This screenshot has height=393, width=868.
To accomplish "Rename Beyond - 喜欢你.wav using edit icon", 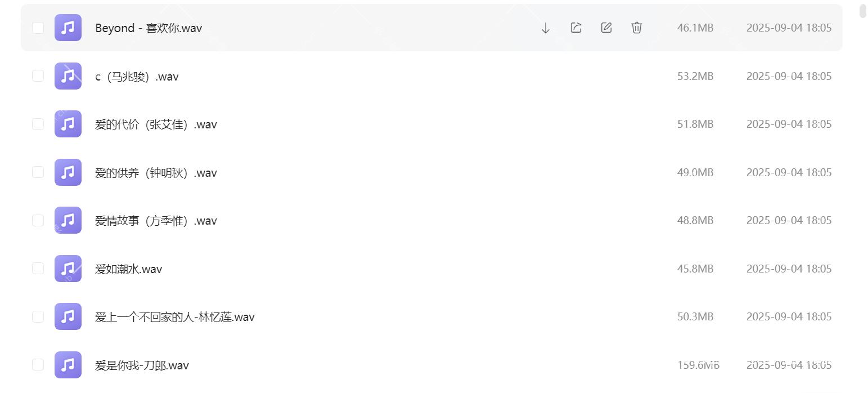I will (606, 27).
